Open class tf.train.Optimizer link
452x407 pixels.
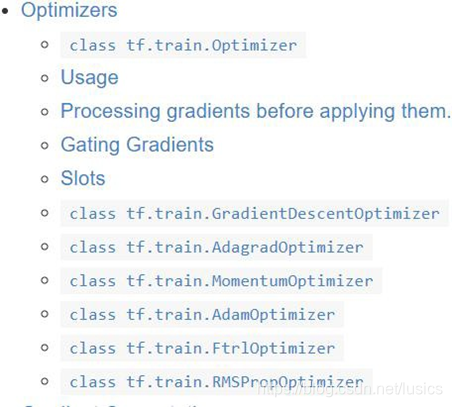click(x=183, y=45)
